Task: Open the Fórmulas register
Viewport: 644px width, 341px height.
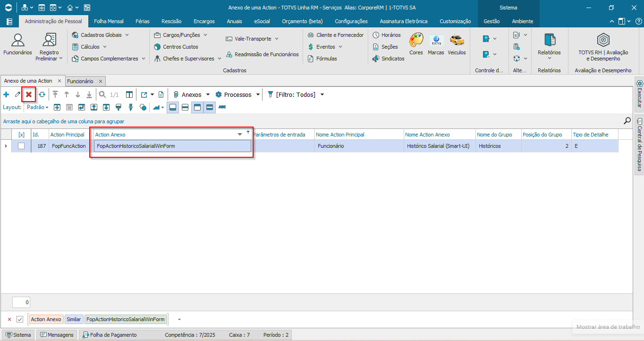Action: tap(322, 59)
